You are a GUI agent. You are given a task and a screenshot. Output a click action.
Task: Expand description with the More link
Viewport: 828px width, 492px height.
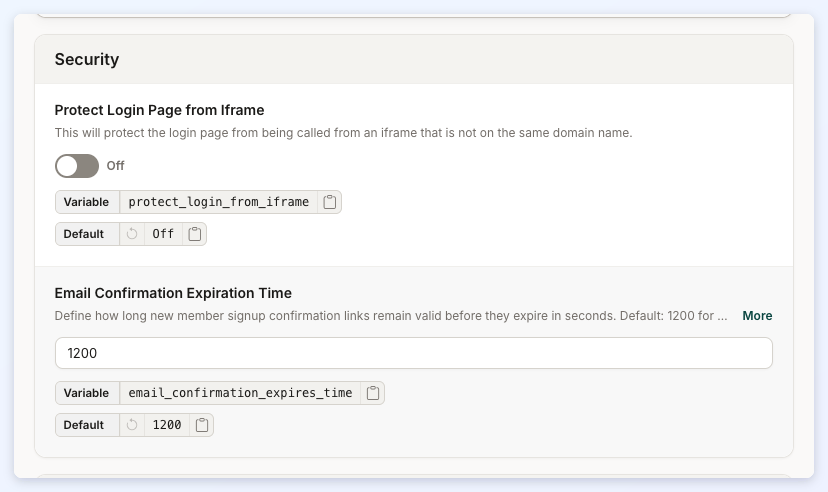[757, 316]
